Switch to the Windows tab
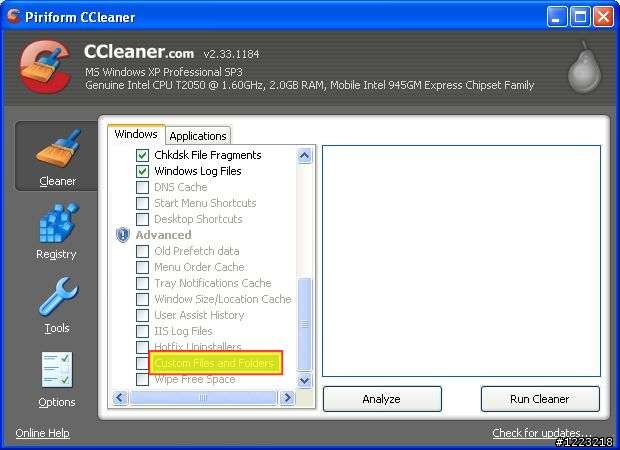The height and width of the screenshot is (450, 620). (x=136, y=134)
